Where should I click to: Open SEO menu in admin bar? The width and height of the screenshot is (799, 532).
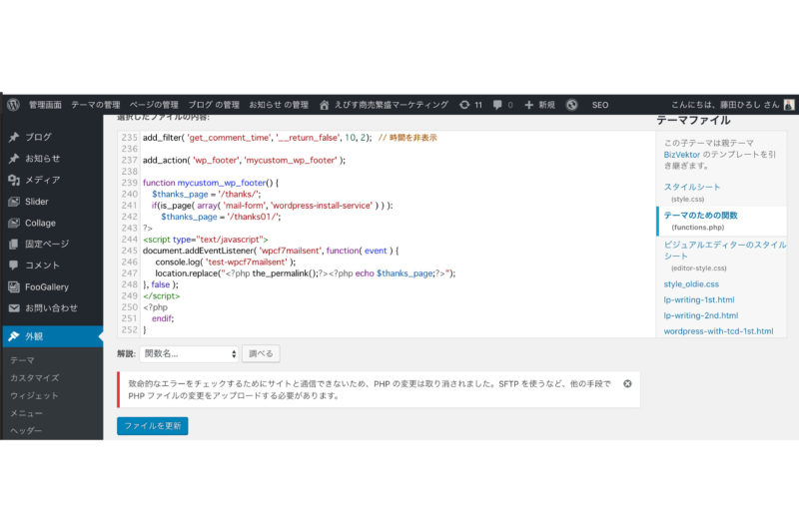point(599,104)
